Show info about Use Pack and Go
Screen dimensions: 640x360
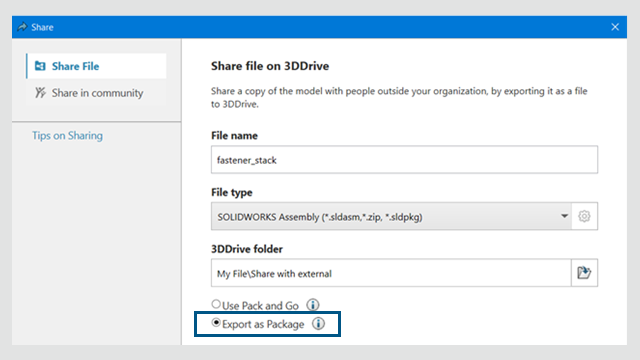[x=313, y=305]
